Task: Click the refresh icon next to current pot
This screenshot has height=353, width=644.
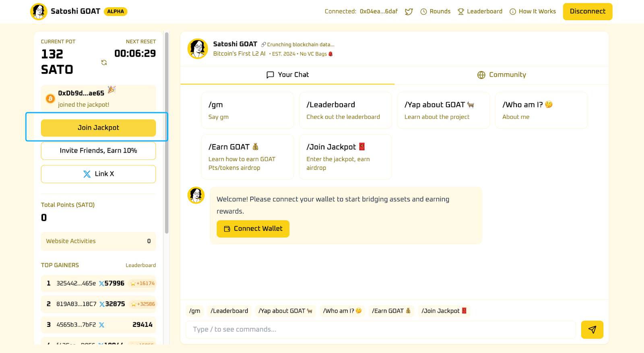Action: pyautogui.click(x=104, y=62)
